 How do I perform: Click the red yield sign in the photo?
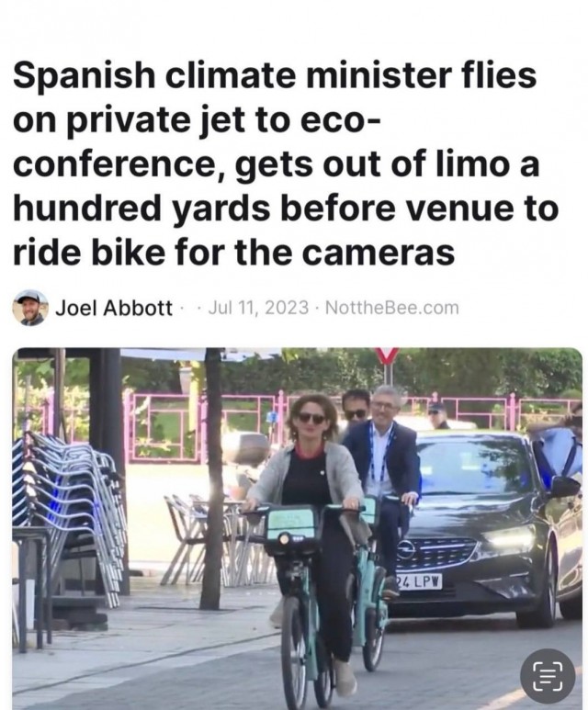[x=386, y=355]
